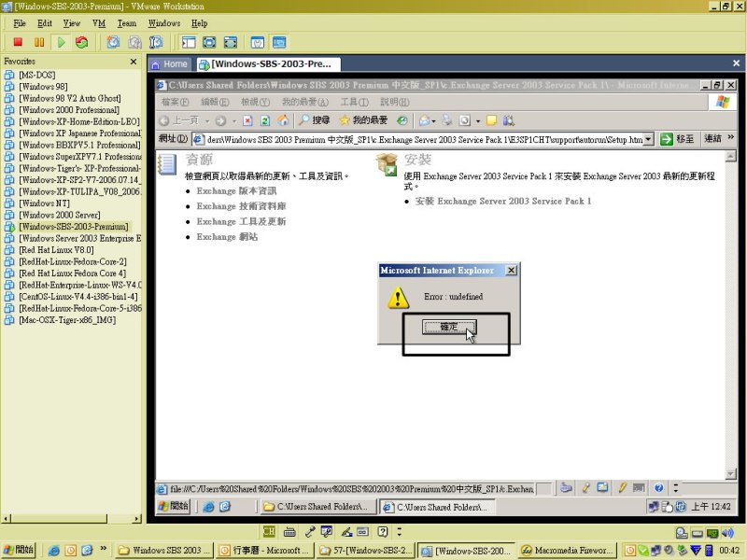Click the IE forward arrow icon
Viewport: 747px width, 560px height.
(220, 120)
